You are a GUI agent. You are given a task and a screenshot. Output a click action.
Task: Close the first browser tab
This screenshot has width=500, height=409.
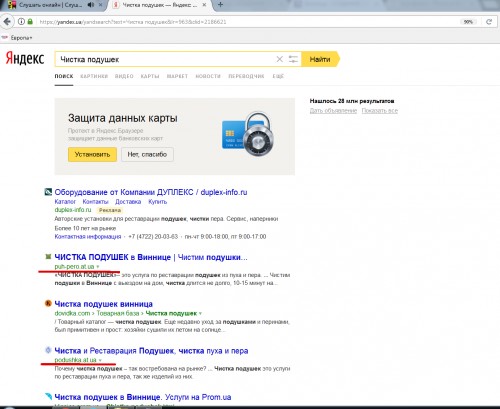coord(100,5)
